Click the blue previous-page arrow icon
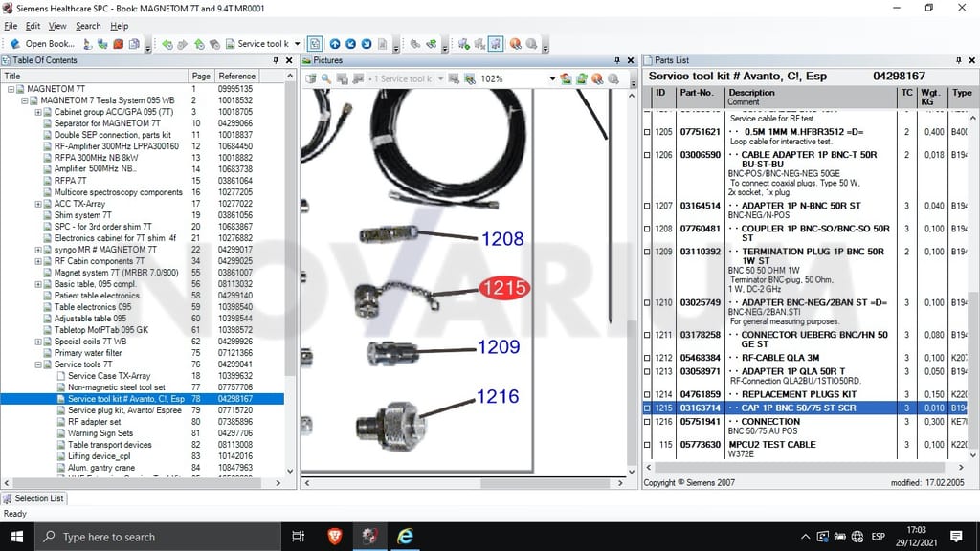This screenshot has height=551, width=980. click(x=350, y=44)
